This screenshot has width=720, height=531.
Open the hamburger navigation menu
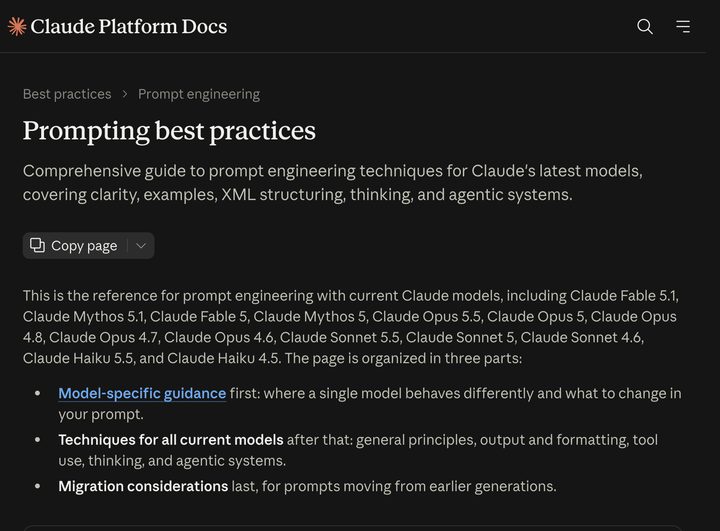click(683, 27)
